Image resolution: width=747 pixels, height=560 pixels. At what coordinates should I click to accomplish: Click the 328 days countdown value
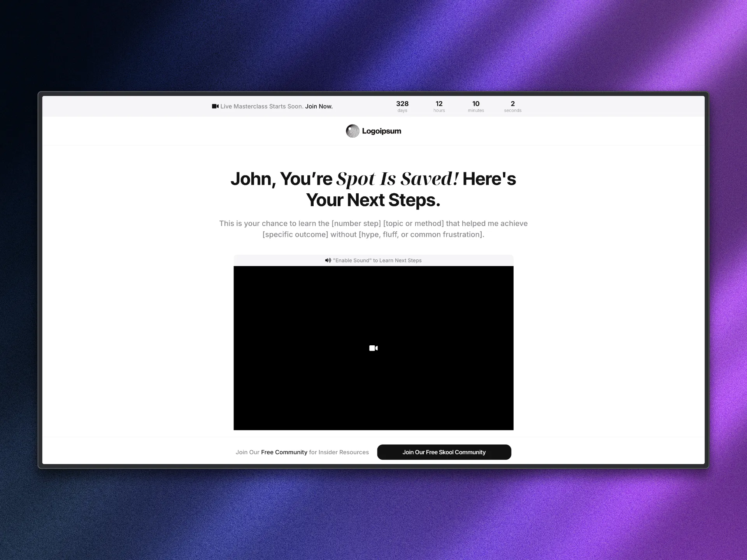point(402,104)
